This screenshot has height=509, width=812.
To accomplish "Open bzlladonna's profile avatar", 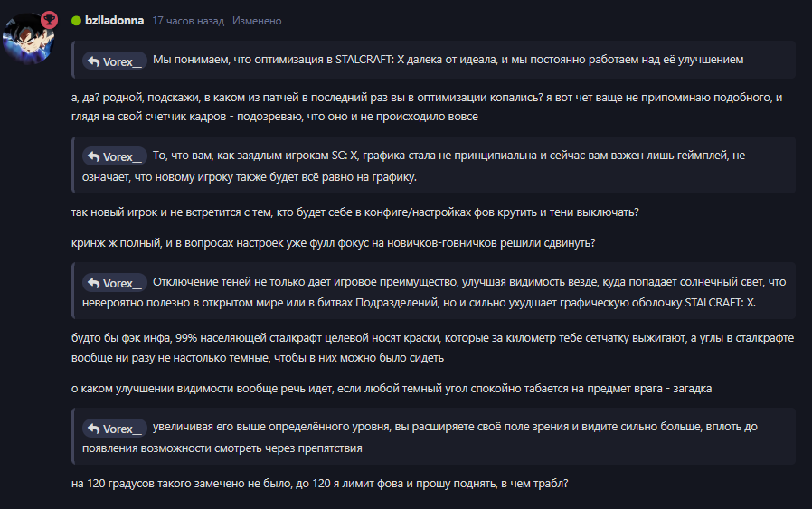I will [x=29, y=38].
